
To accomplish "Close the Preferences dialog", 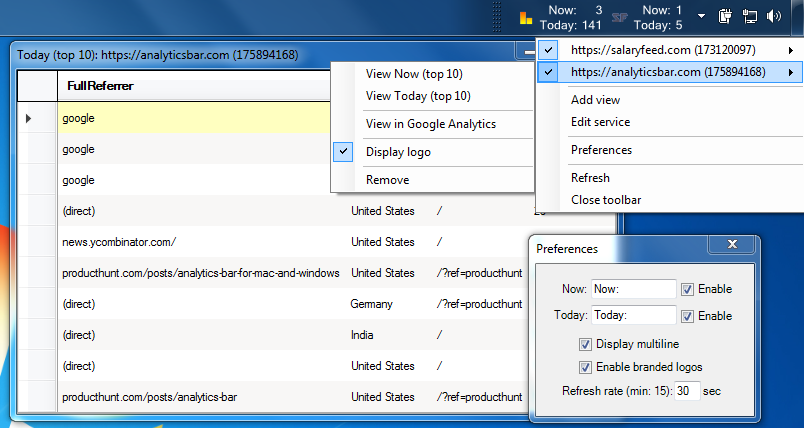I will (x=732, y=244).
